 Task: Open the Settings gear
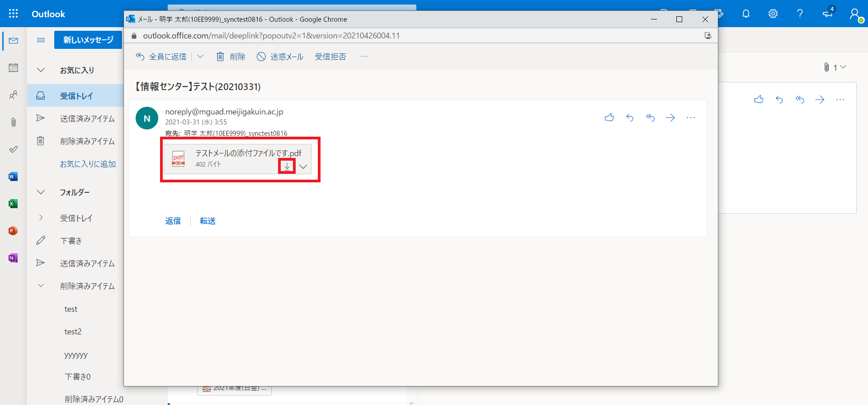[x=773, y=14]
